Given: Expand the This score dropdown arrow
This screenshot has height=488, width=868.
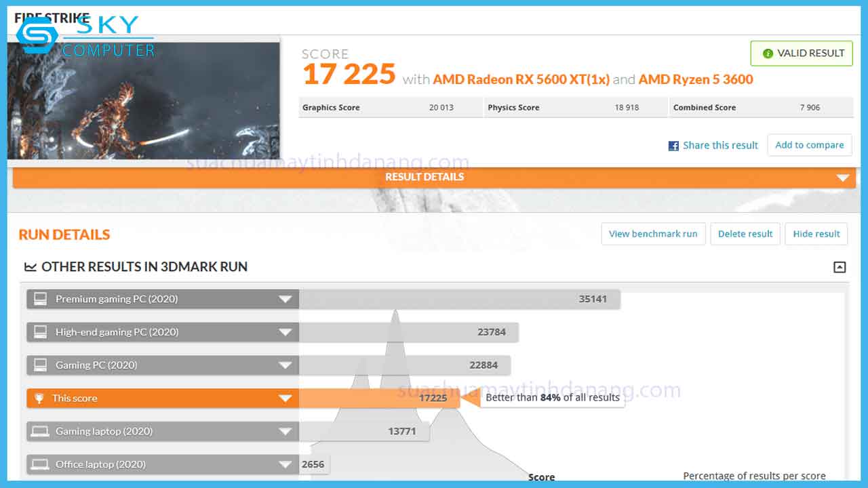Looking at the screenshot, I should point(285,399).
